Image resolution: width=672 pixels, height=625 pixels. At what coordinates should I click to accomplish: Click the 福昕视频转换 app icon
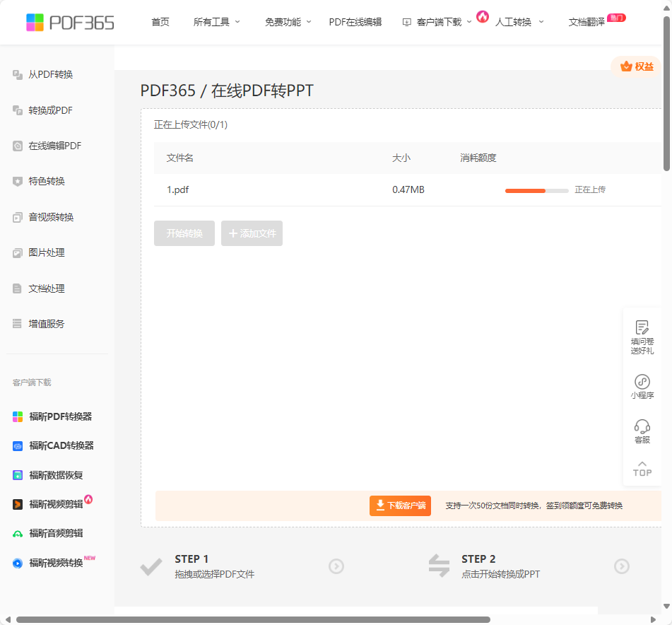pyautogui.click(x=18, y=563)
